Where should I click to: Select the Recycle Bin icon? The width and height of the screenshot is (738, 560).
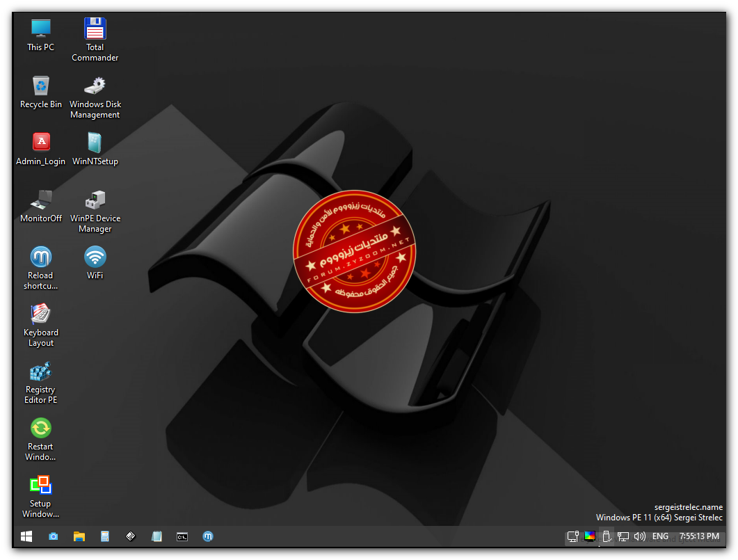coord(40,86)
